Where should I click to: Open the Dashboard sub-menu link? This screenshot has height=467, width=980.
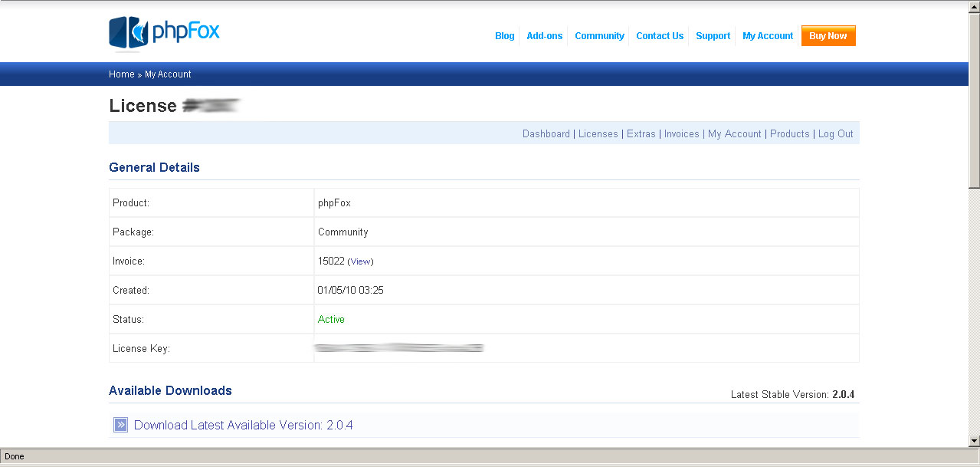click(546, 133)
